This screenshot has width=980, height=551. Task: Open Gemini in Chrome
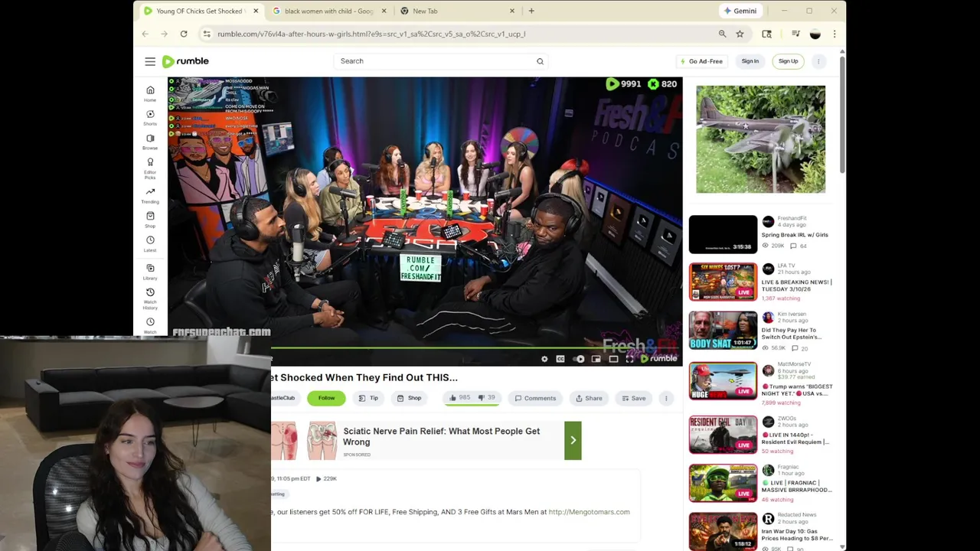(740, 11)
